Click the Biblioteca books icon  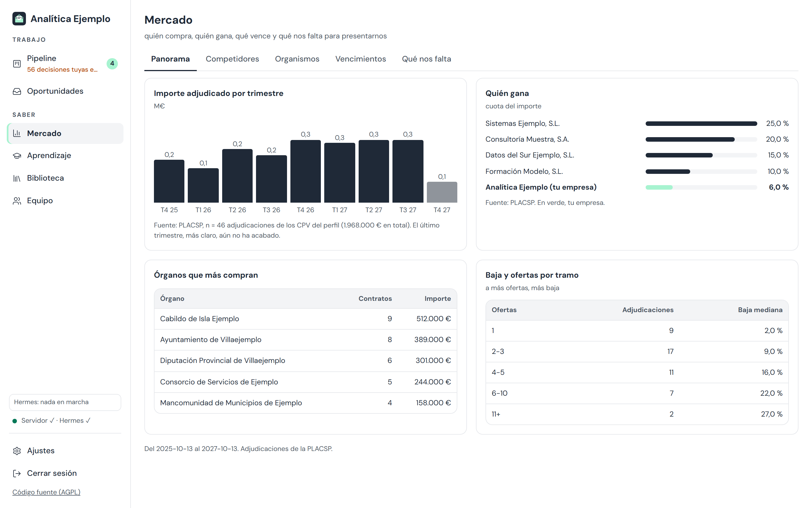[17, 178]
